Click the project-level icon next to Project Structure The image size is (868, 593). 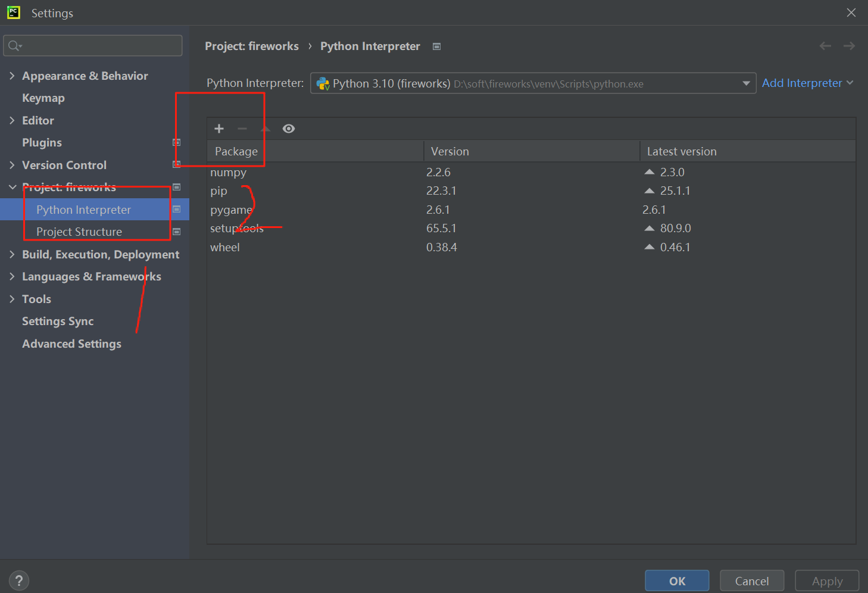tap(177, 232)
